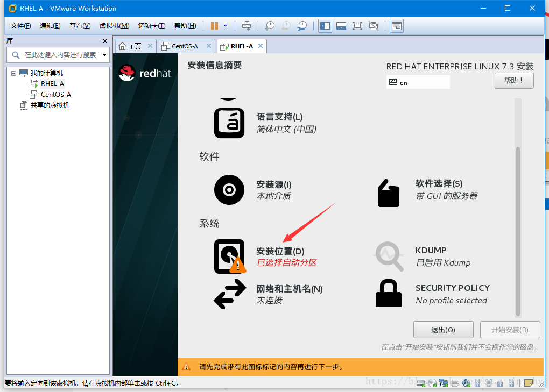
Task: Pause the virtual machine with the toolbar button
Action: tap(214, 25)
